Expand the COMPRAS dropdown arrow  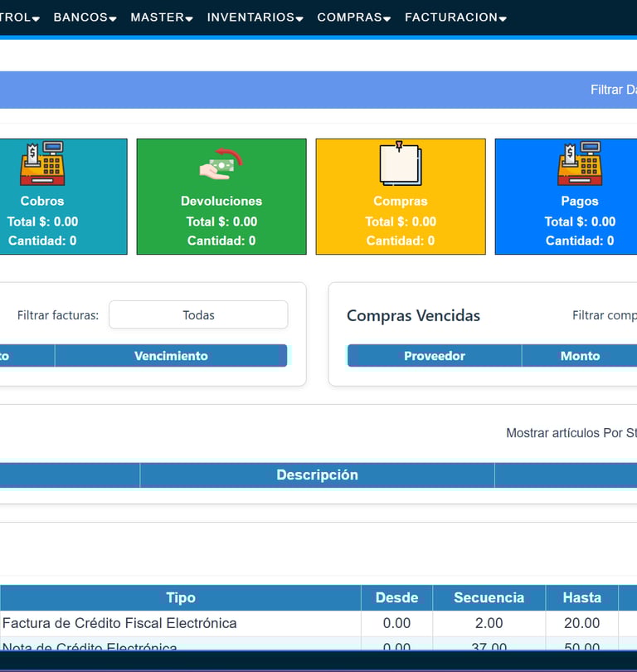[x=387, y=19]
